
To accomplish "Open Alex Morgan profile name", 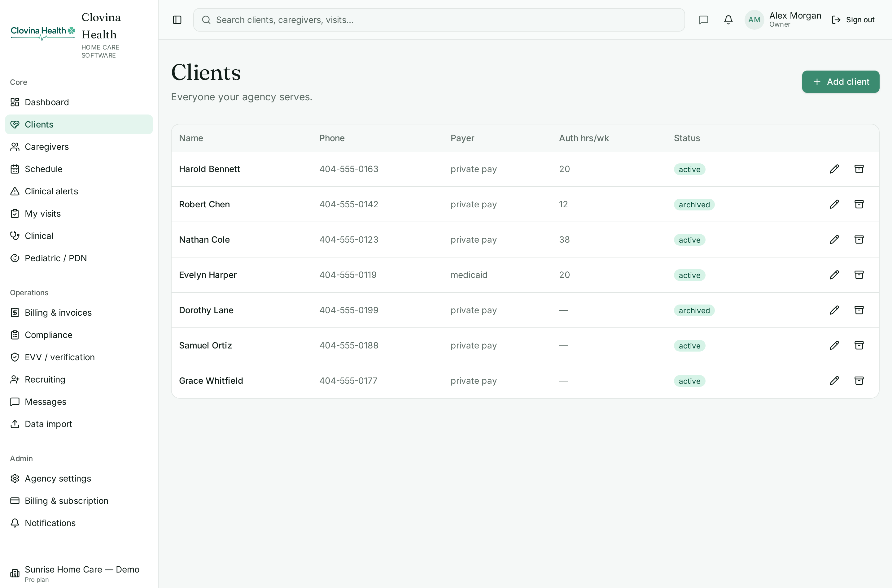I will (x=795, y=16).
